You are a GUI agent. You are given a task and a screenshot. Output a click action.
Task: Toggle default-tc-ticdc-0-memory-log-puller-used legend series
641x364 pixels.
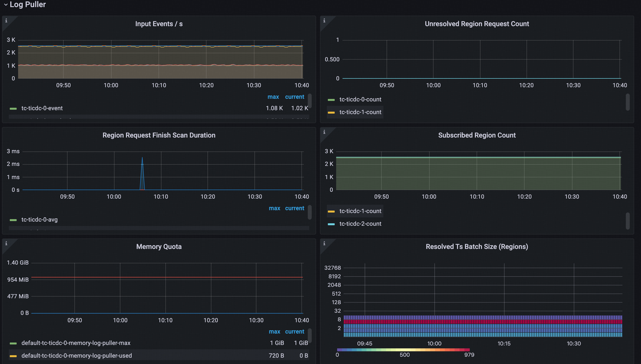click(x=77, y=355)
